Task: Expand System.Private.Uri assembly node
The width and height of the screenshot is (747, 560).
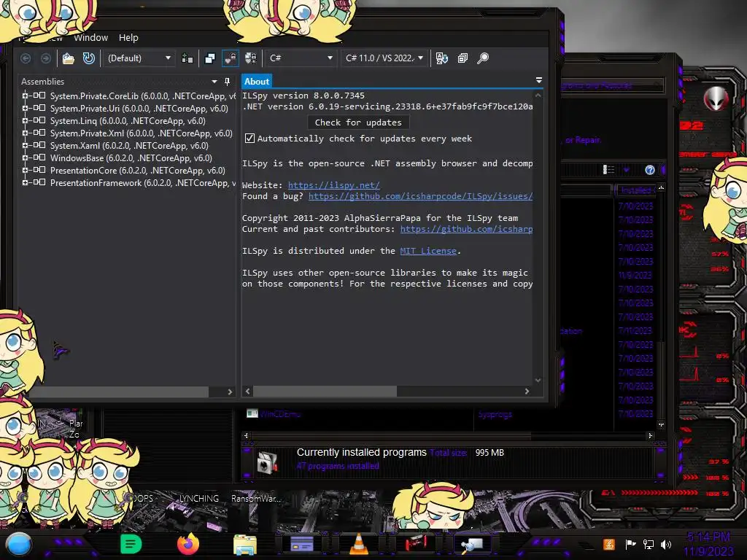Action: pyautogui.click(x=25, y=108)
